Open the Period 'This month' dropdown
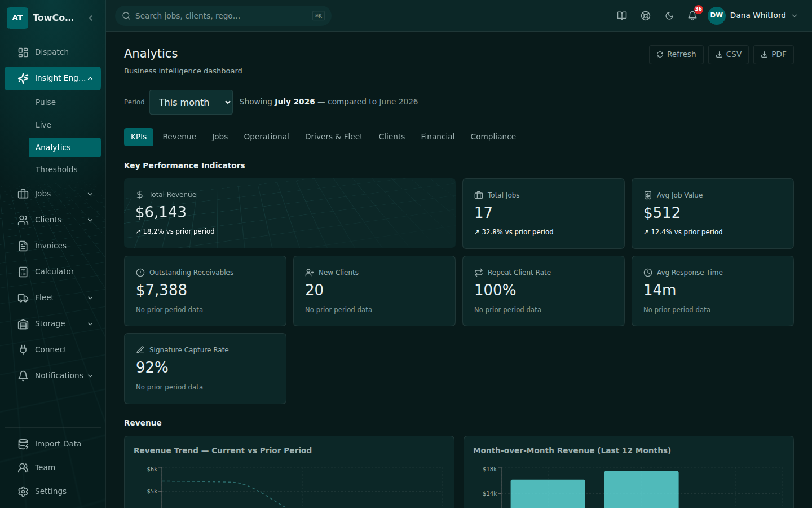This screenshot has height=508, width=812. point(191,102)
